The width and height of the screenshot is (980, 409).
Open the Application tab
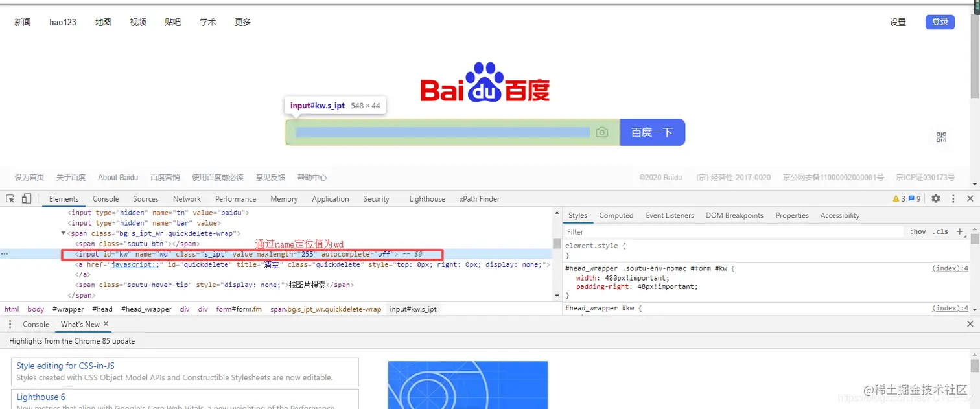pos(331,199)
